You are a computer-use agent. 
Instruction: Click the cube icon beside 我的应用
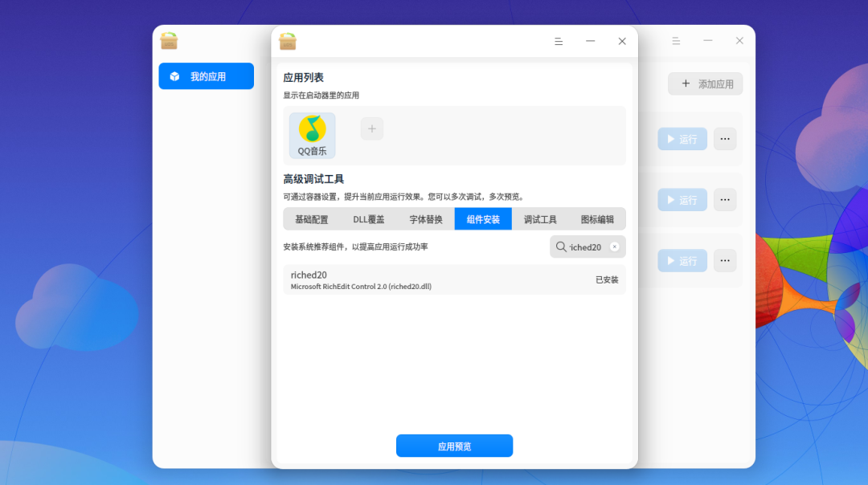pos(175,76)
